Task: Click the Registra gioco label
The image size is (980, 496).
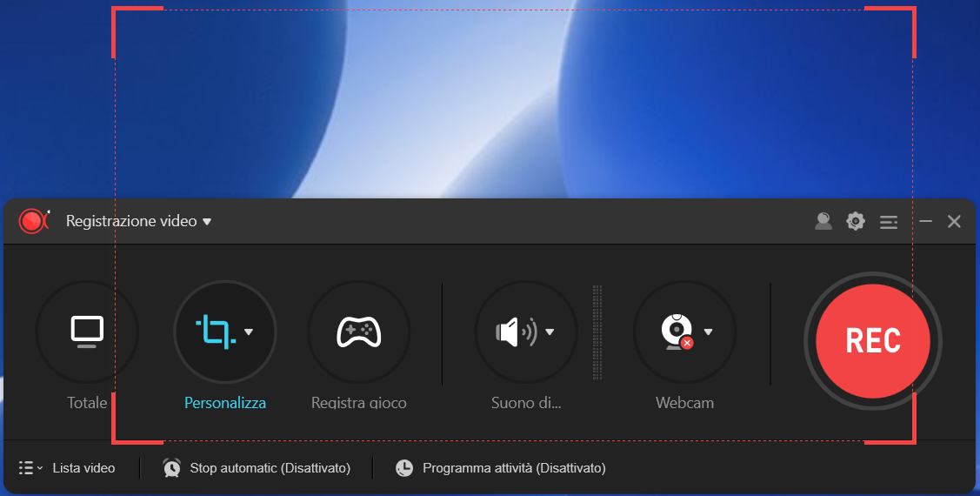Action: click(359, 403)
